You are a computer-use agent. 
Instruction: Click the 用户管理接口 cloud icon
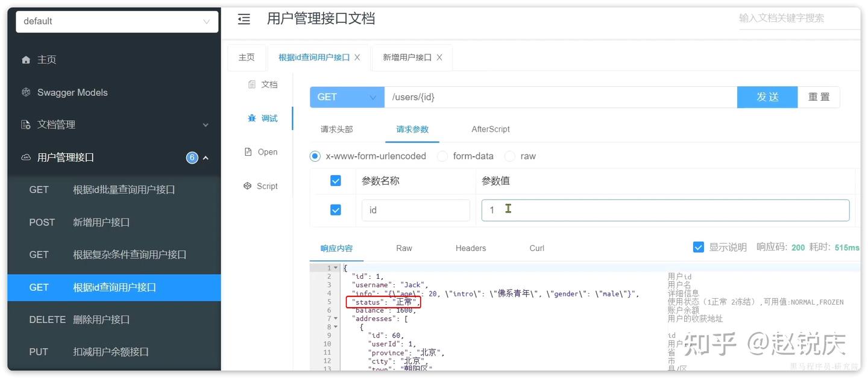click(x=25, y=157)
